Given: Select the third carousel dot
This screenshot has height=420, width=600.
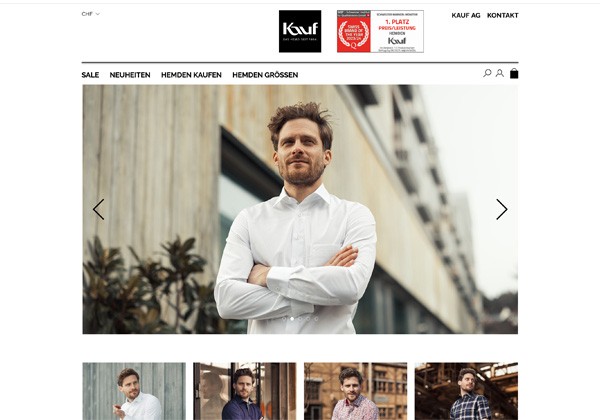Looking at the screenshot, I should point(300,319).
